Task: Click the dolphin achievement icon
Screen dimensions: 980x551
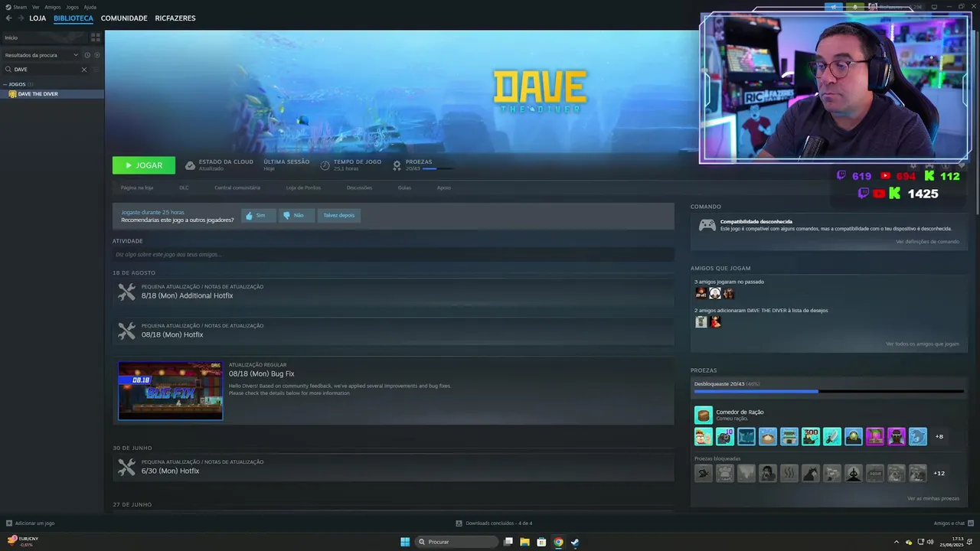Action: [918, 436]
